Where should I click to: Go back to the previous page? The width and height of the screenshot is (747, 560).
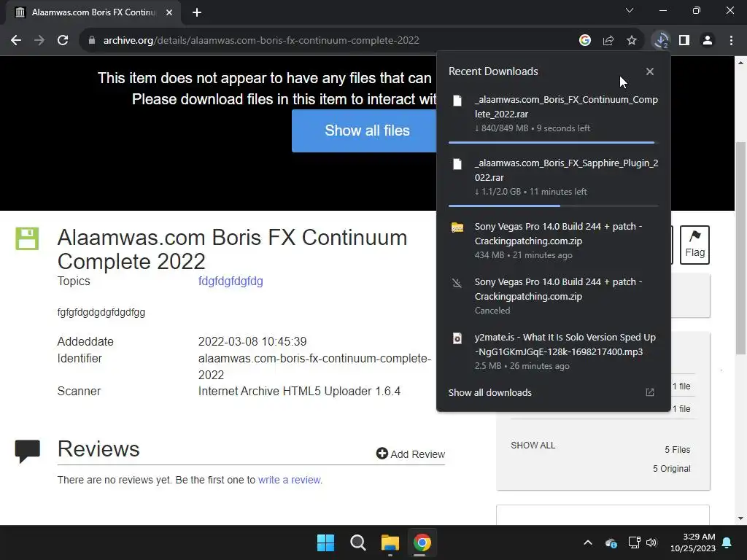point(16,41)
